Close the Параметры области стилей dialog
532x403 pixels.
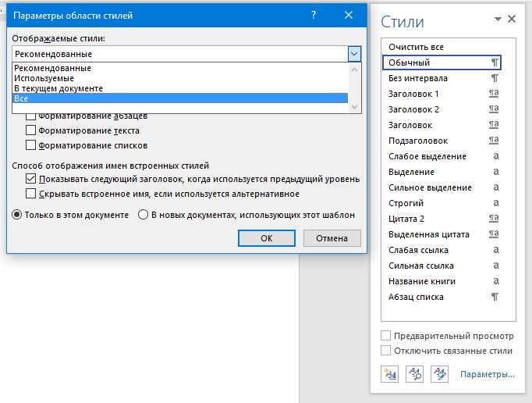coord(349,15)
